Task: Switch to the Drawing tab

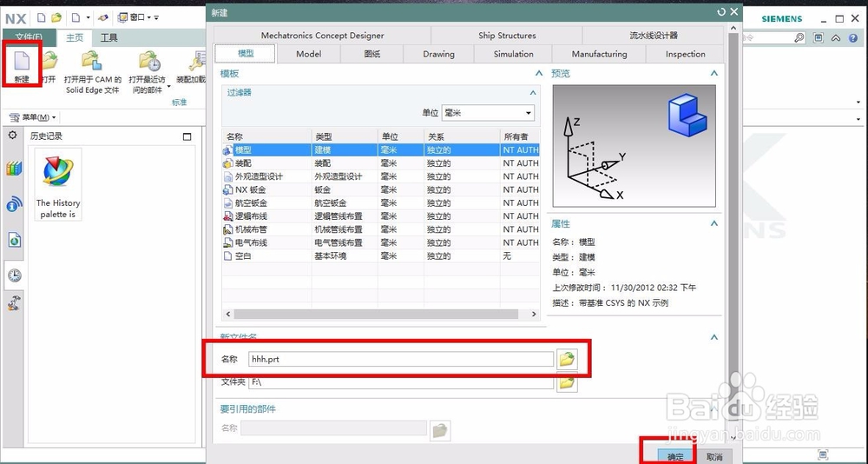Action: (x=438, y=54)
